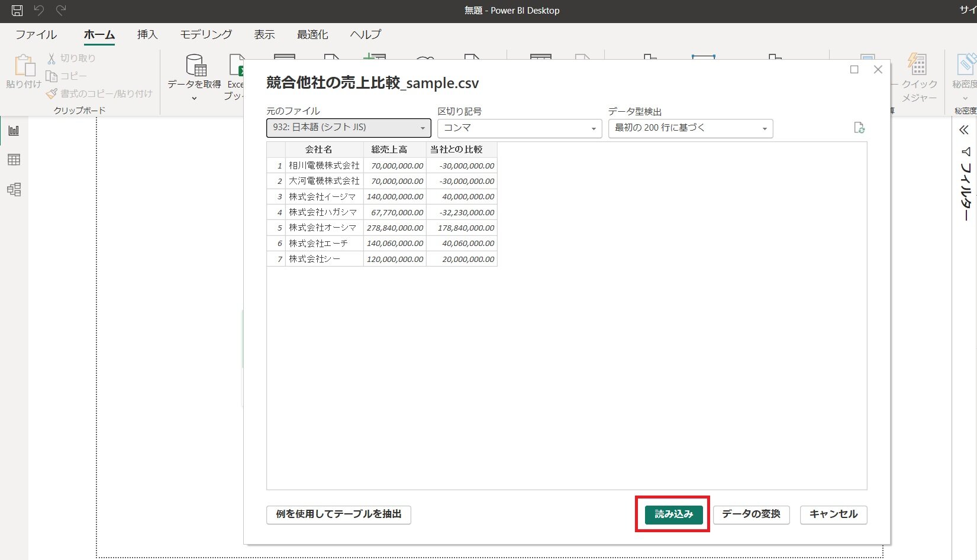The height and width of the screenshot is (560, 977).
Task: Select cell 株式会社シー
Action: 324,259
